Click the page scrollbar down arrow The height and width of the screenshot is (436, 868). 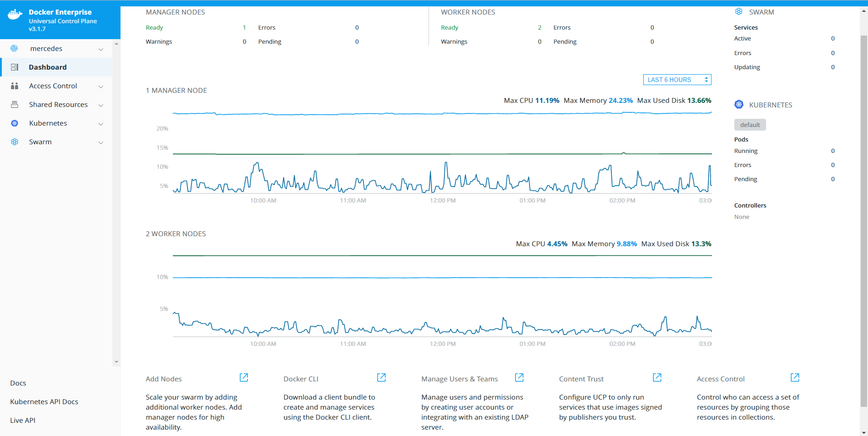864,432
